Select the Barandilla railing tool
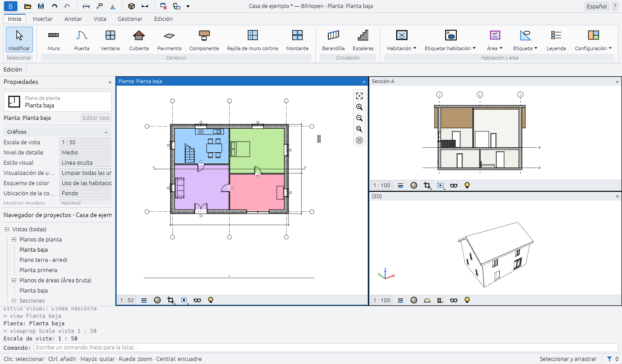622x364 pixels. (x=333, y=40)
